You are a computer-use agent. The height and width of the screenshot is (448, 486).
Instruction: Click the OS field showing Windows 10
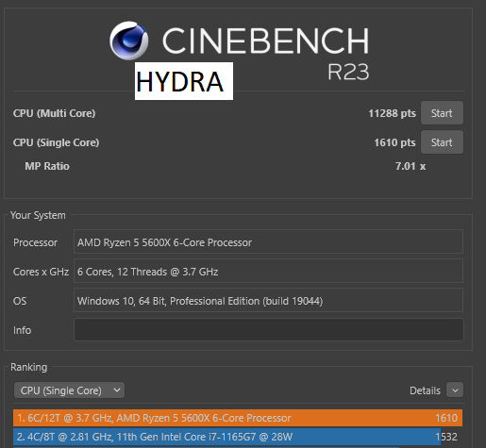[268, 301]
